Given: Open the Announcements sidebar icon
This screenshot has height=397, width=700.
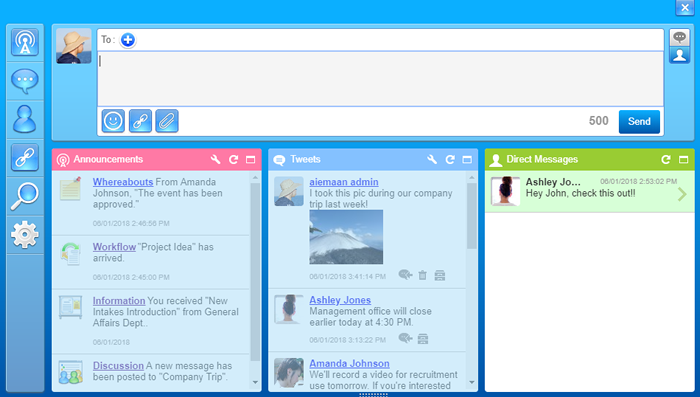Looking at the screenshot, I should (25, 42).
